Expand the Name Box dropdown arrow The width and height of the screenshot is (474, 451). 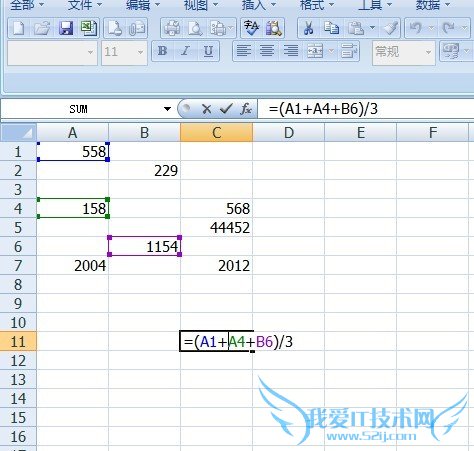[x=168, y=109]
